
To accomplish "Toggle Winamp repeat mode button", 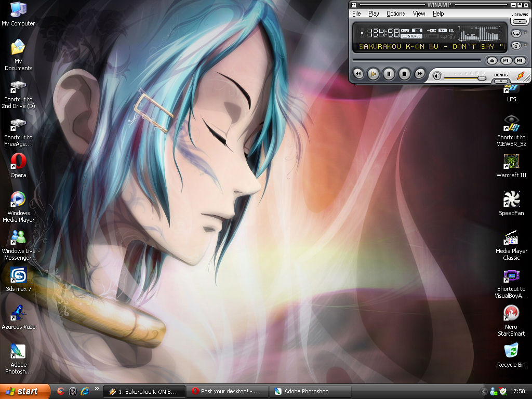I will tap(516, 34).
